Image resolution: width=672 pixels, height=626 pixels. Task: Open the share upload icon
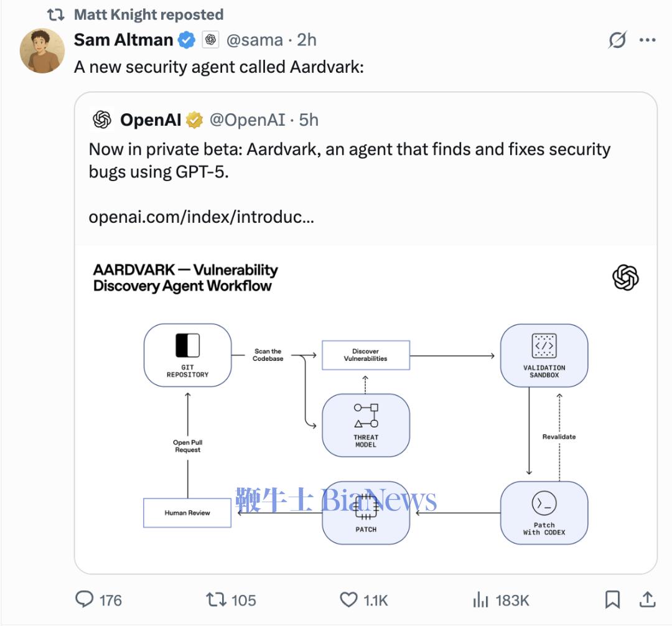(647, 599)
